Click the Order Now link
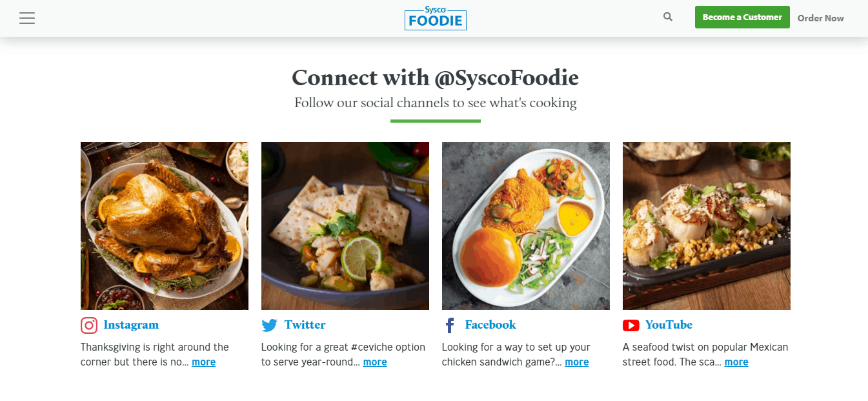 pos(820,18)
